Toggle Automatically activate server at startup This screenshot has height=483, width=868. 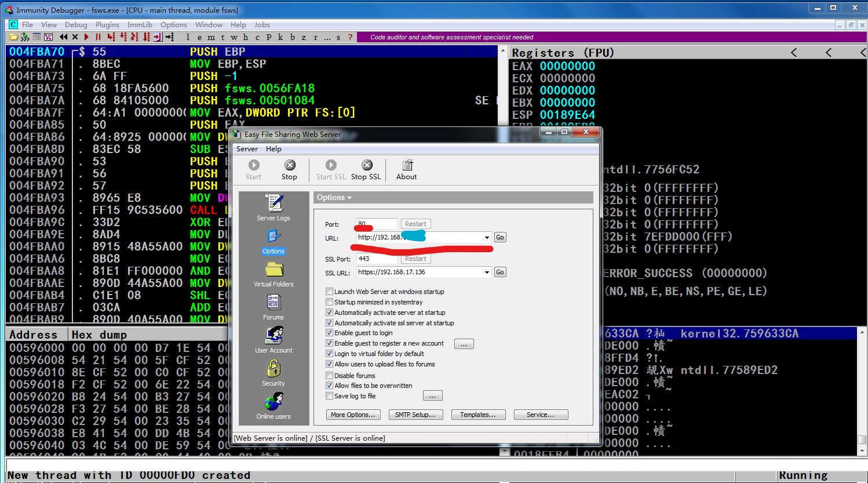click(329, 313)
